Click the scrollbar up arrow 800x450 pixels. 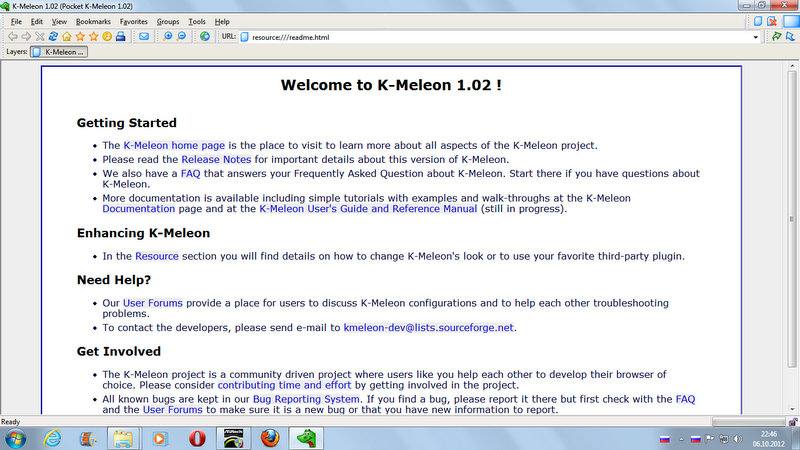[x=792, y=66]
